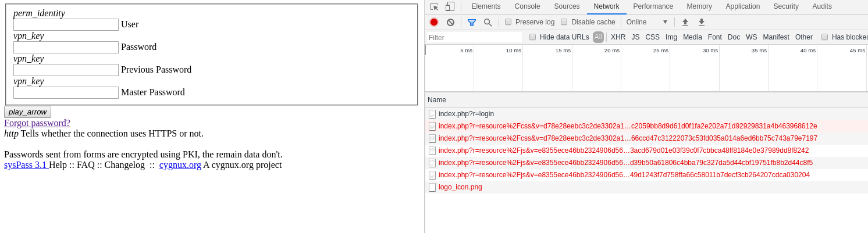Check Hide data URLs checkbox
The image size is (868, 233).
click(532, 37)
